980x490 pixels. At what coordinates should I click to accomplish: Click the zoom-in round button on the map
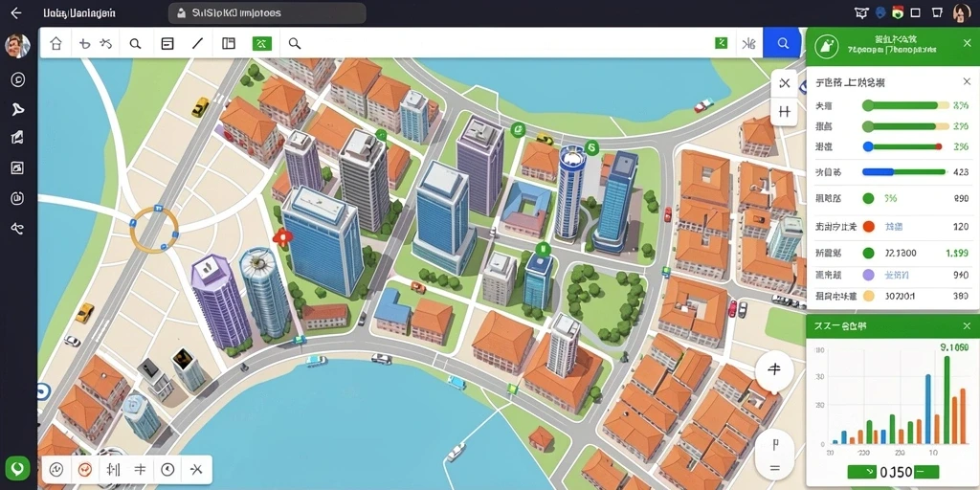point(774,369)
